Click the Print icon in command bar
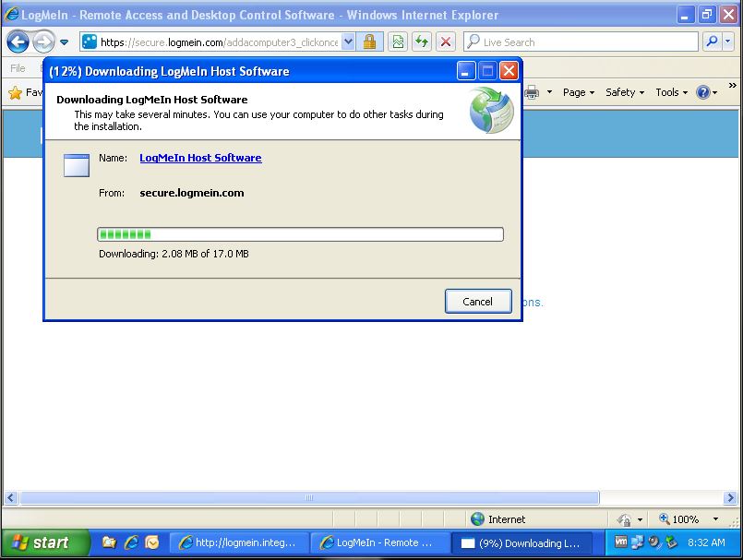The image size is (743, 560). 533,92
